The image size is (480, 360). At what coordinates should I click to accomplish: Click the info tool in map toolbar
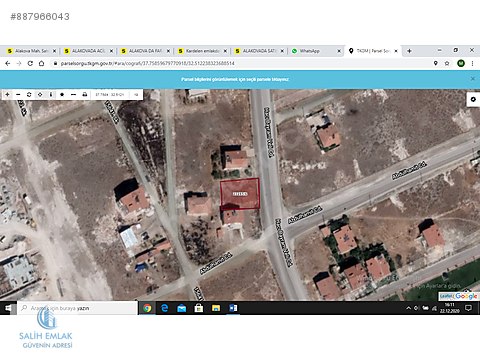[51, 95]
